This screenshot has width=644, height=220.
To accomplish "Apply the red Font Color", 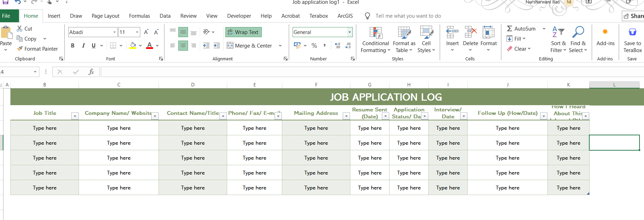I will pos(150,45).
